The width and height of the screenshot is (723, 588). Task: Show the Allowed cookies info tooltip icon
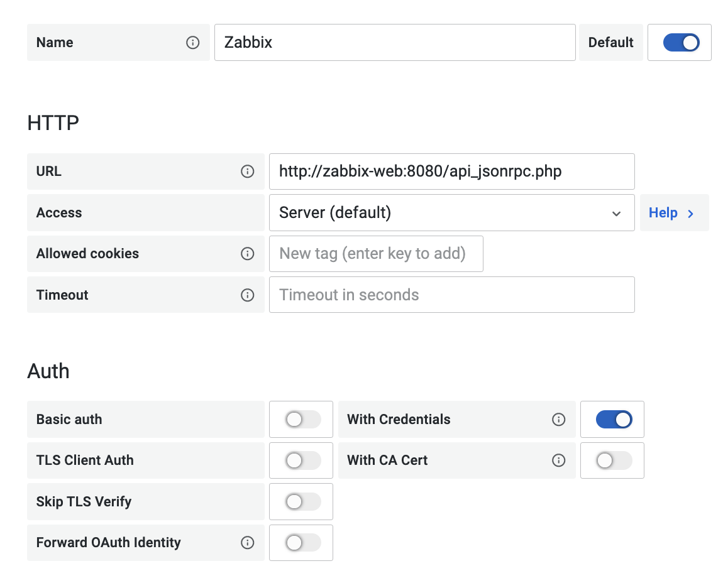[248, 254]
